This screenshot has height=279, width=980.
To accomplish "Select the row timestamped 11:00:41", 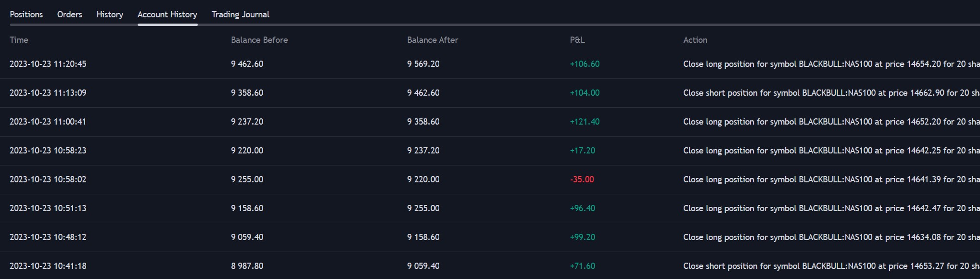I will [x=48, y=122].
